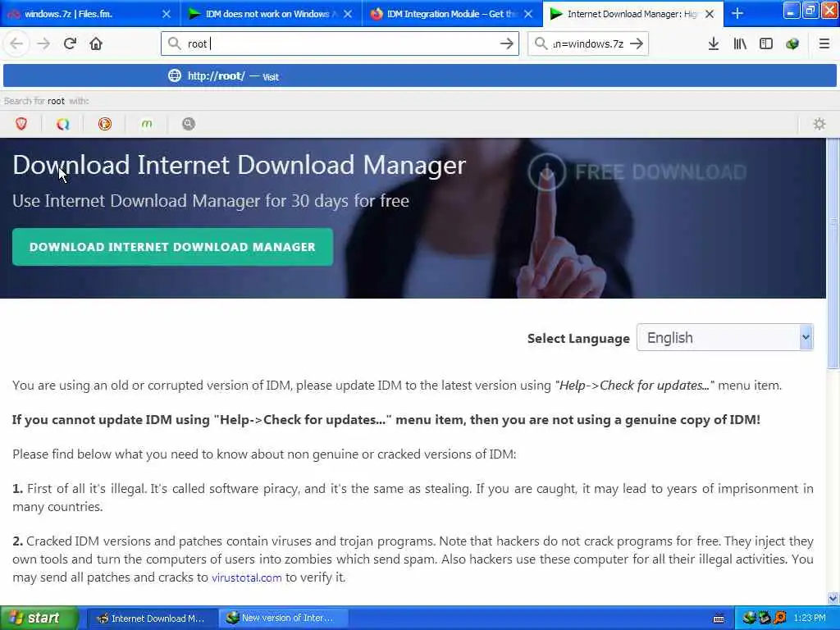Click the page vertical scrollbar thumb

coord(833,256)
